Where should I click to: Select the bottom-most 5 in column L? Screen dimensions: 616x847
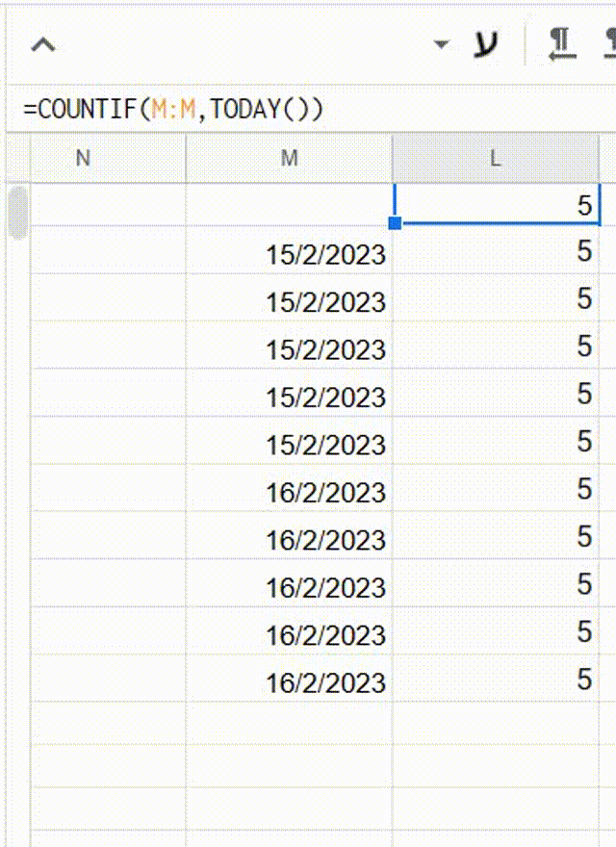pyautogui.click(x=495, y=680)
